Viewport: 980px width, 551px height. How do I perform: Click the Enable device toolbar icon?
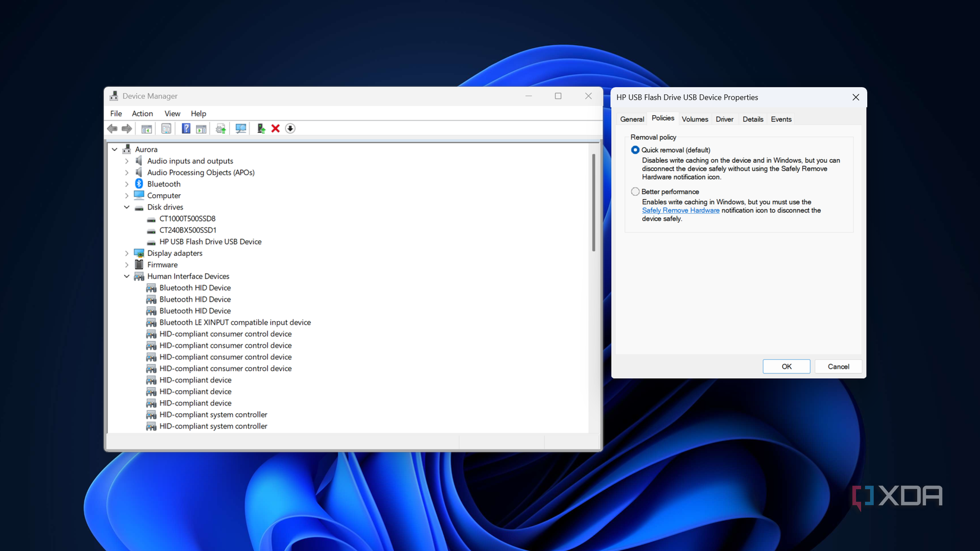[x=261, y=128]
